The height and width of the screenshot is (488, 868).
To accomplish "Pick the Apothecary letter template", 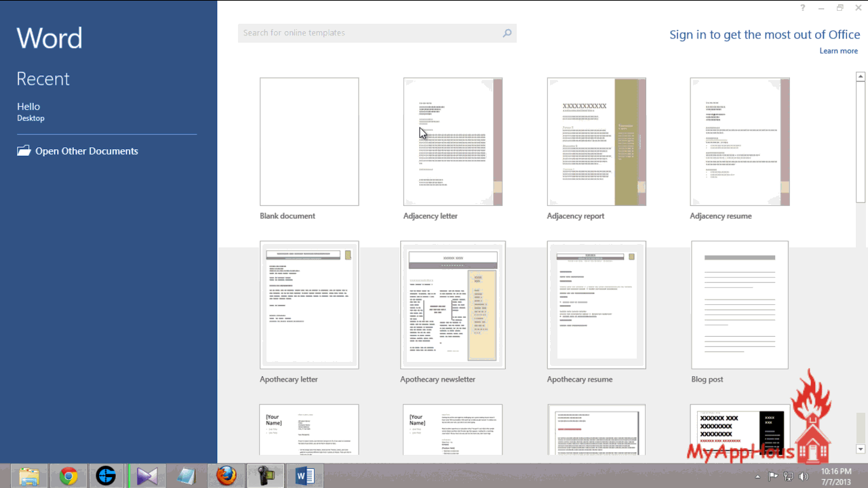I will click(x=309, y=305).
